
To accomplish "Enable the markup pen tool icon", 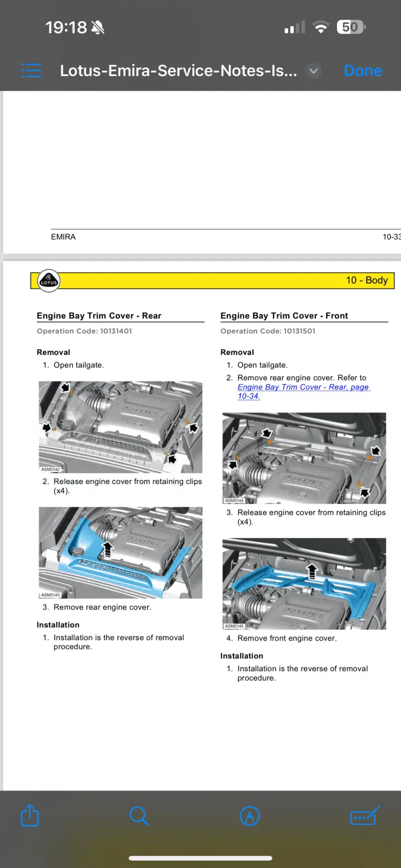I will (x=250, y=816).
